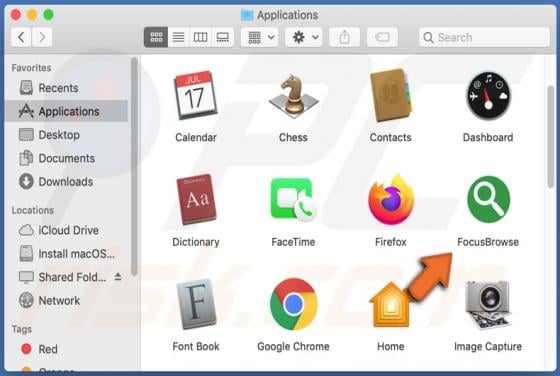Open iCloud Drive in the sidebar
Viewport: 560px width, 376px height.
[x=67, y=230]
